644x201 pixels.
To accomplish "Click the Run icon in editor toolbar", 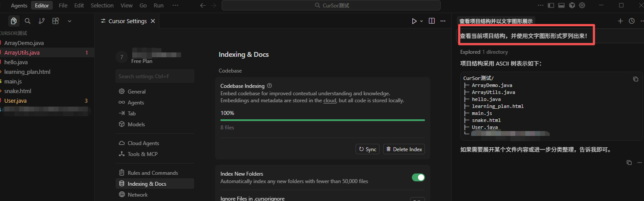I will coord(414,21).
